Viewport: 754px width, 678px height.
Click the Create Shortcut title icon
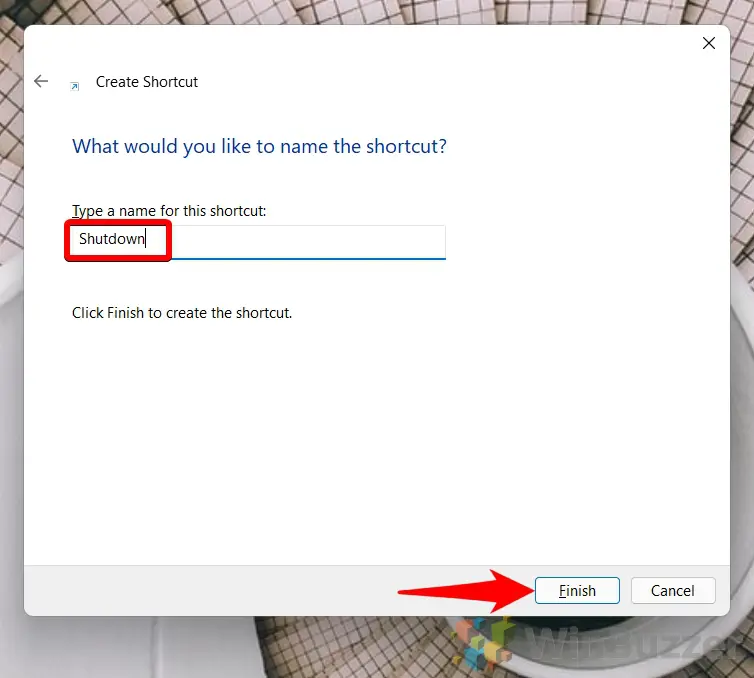[75, 86]
